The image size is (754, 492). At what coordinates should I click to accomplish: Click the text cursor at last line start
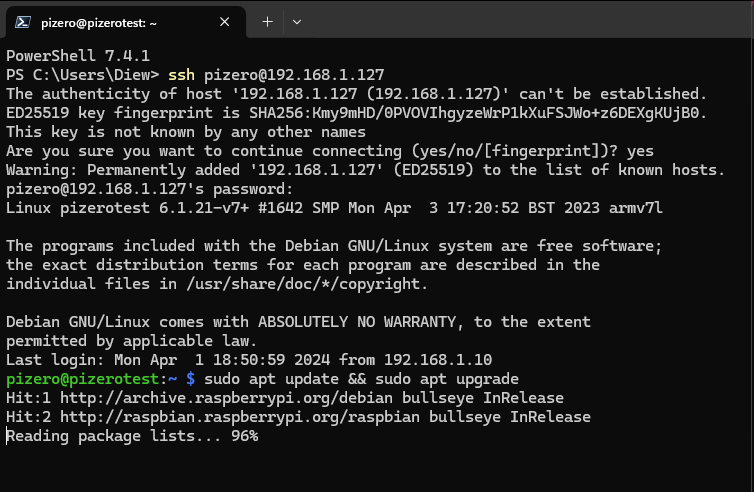pyautogui.click(x=7, y=435)
